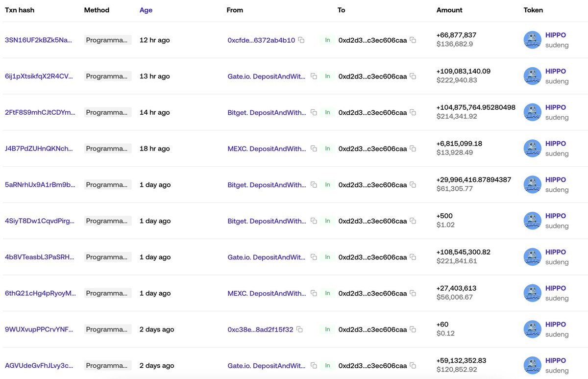Copy From address in the 4SiyT8Dw1CqvdPirg row

pos(314,221)
